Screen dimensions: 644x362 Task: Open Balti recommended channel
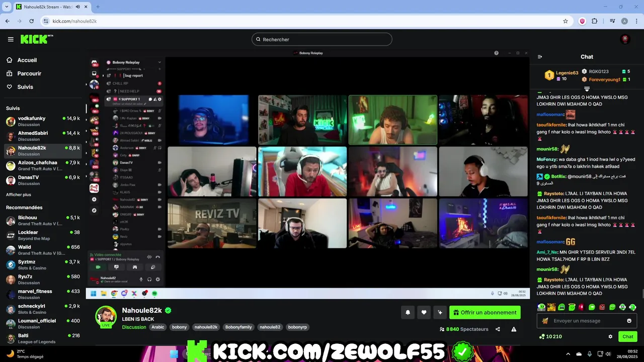tap(43, 338)
